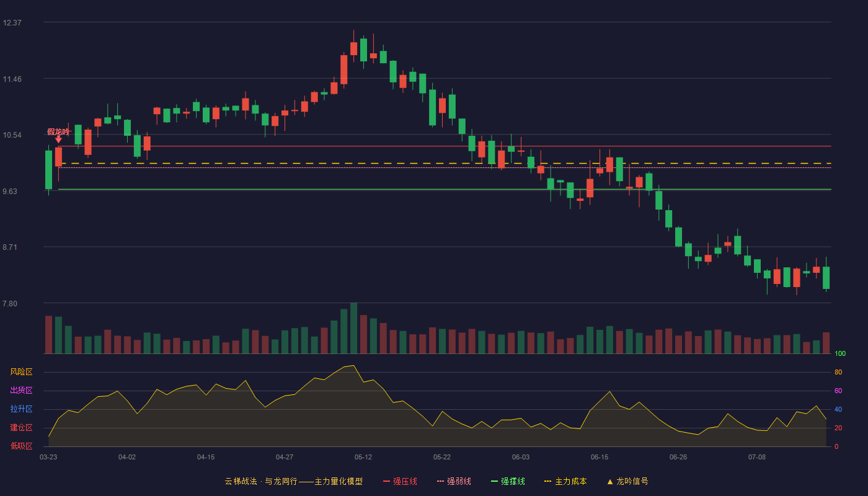The height and width of the screenshot is (496, 868).
Task: Click the green 强撑线 legend line icon
Action: tap(494, 482)
